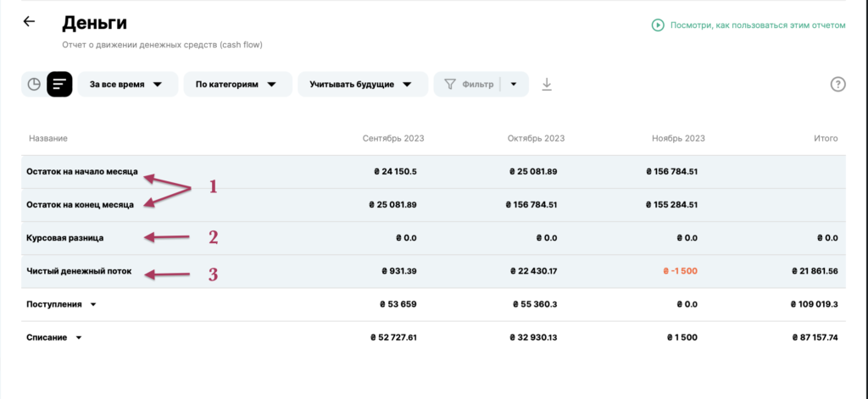Open the help question mark icon

pos(838,85)
